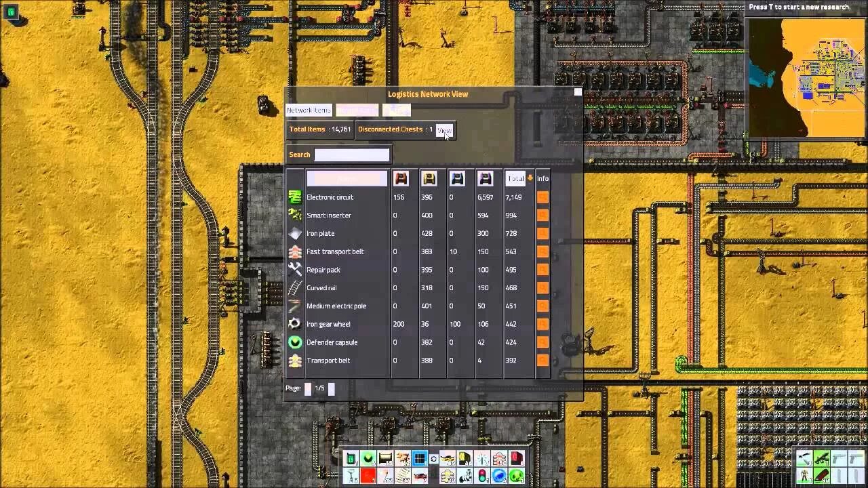Click the Repair pack wrench icon
This screenshot has height=488, width=868.
point(295,270)
